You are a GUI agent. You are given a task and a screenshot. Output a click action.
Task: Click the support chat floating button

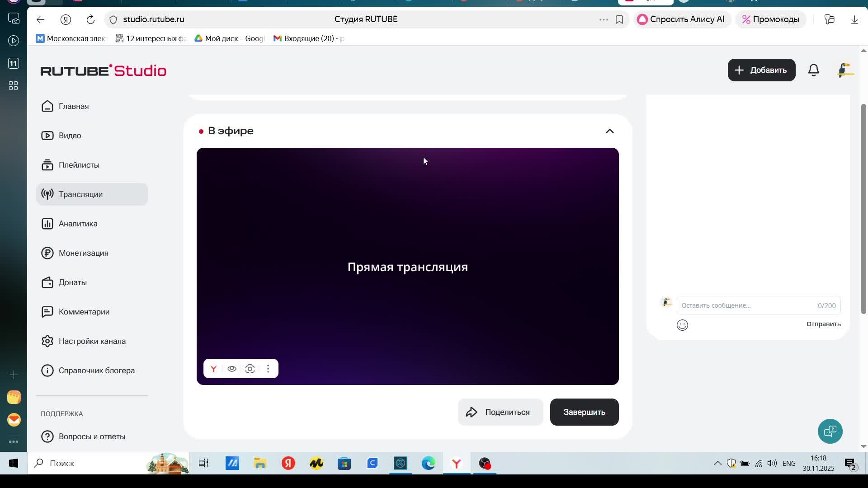click(830, 431)
